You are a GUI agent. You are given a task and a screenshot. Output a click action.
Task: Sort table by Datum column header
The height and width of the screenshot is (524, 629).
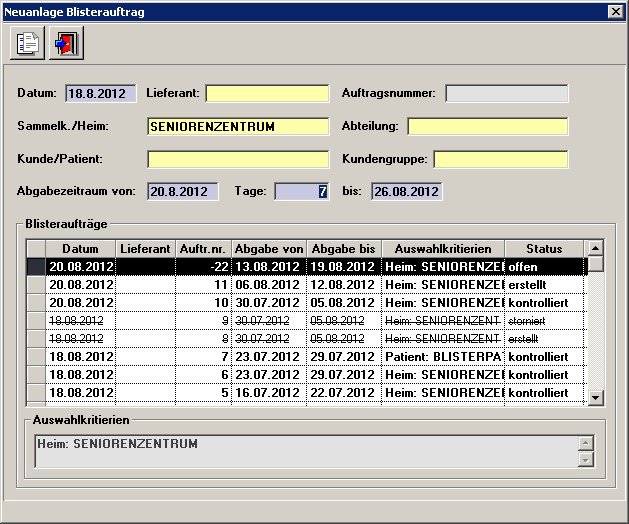point(81,248)
